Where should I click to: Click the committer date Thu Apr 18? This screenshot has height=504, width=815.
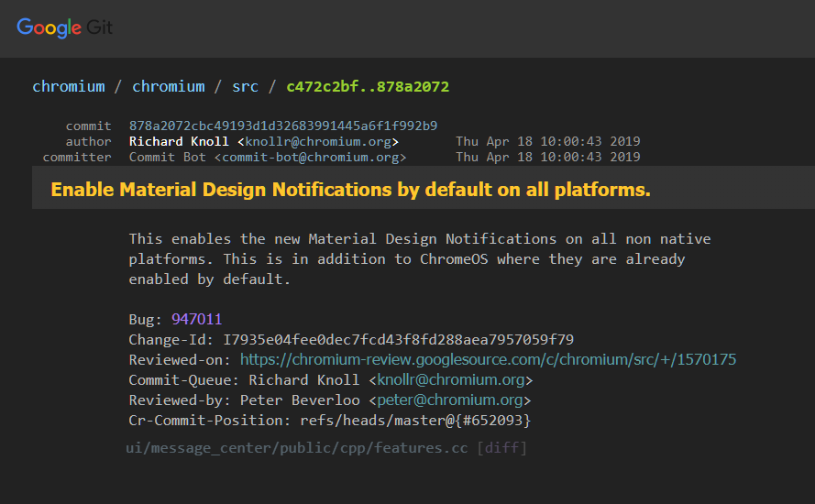548,157
